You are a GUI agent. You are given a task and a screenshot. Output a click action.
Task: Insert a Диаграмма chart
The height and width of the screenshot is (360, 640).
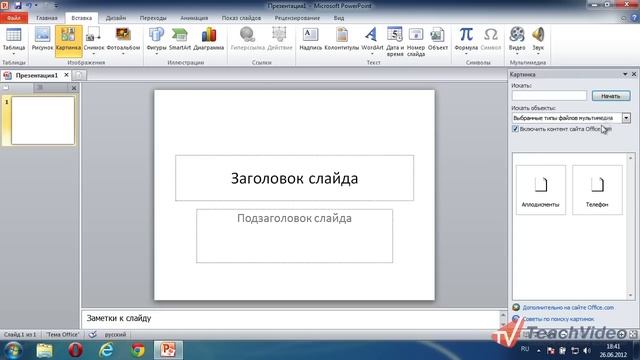click(209, 40)
